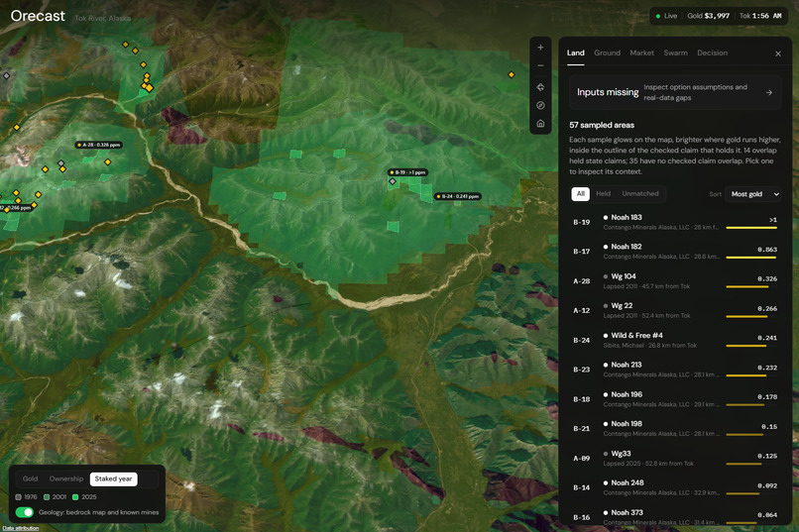Click the Gold $3,997 price indicator

tap(708, 16)
